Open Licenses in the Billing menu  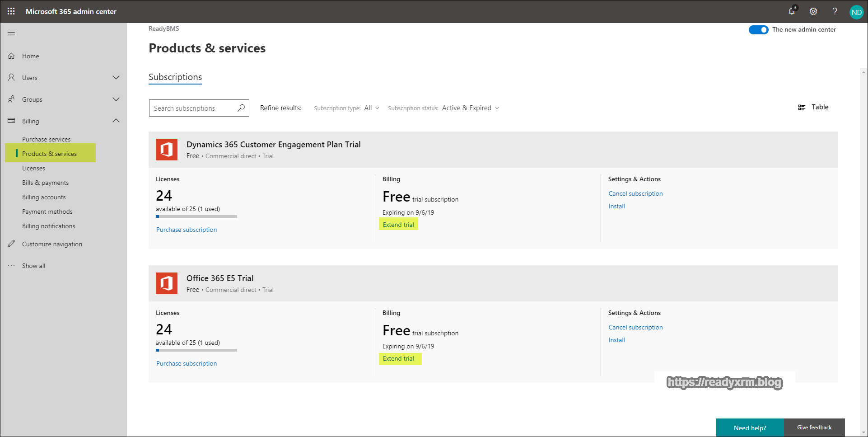click(34, 168)
